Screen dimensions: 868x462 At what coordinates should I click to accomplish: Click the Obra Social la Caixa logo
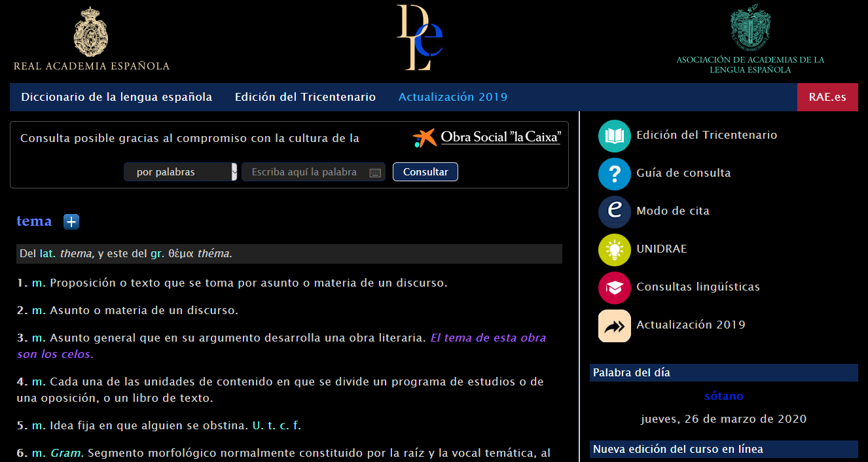[x=486, y=137]
